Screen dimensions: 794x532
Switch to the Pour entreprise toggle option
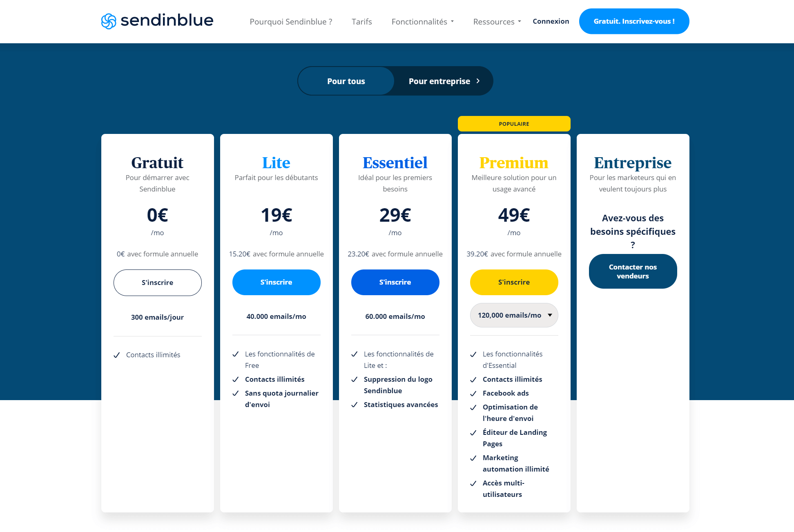click(439, 81)
